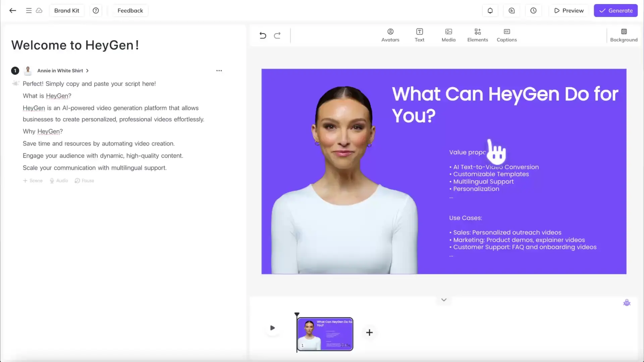The width and height of the screenshot is (644, 362).
Task: Open the Brand Kit
Action: coord(67,11)
